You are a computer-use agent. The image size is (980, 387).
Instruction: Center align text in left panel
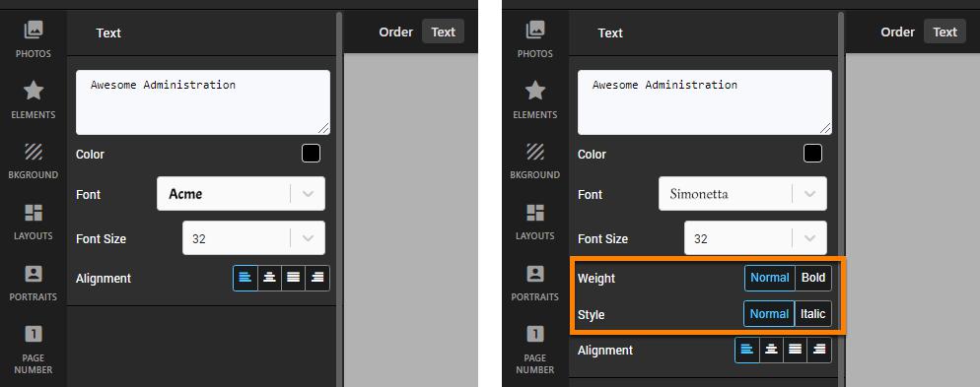click(269, 278)
